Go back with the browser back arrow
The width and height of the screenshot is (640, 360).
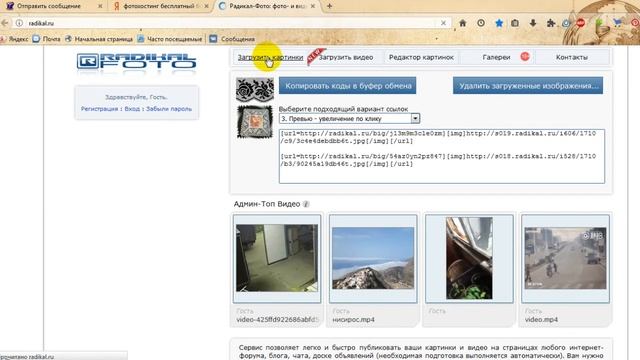point(5,23)
